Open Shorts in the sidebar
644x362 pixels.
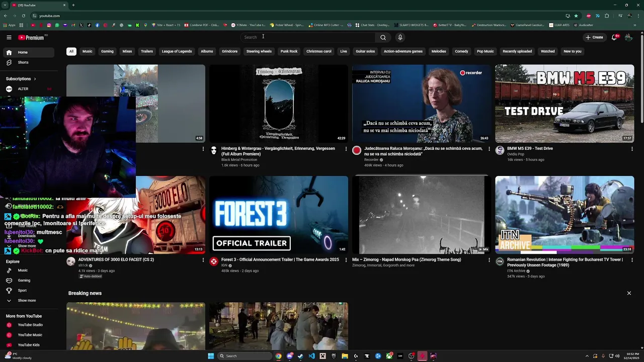tap(28, 62)
